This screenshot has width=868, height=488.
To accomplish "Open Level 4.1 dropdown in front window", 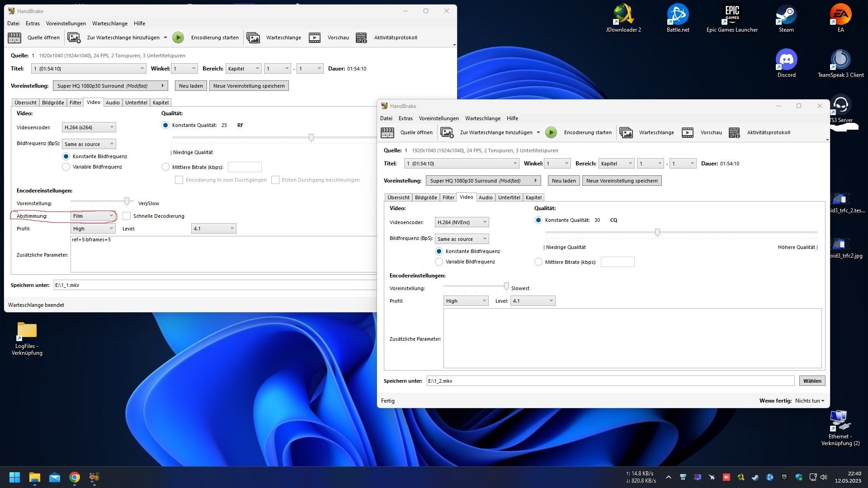I will click(x=532, y=301).
